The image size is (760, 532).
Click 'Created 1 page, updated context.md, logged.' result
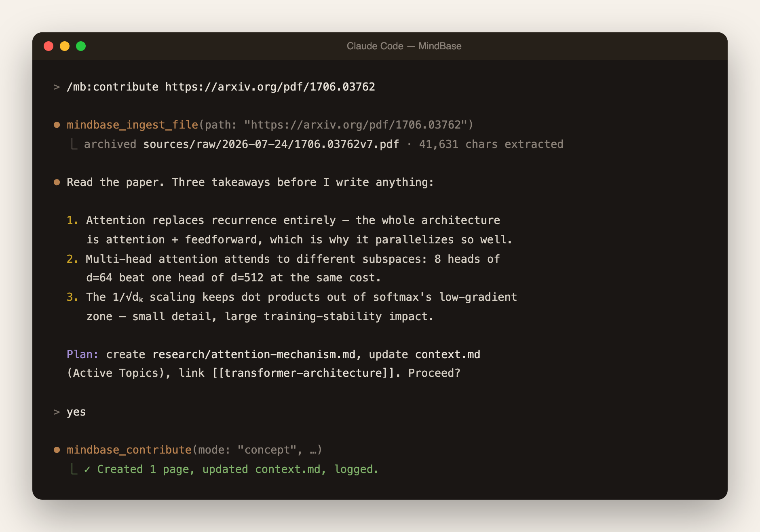tap(238, 469)
